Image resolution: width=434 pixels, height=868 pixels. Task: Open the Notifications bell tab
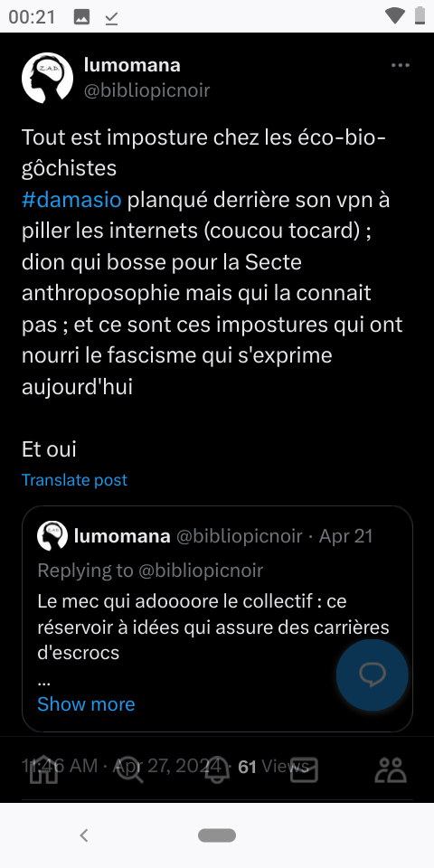coord(217,769)
